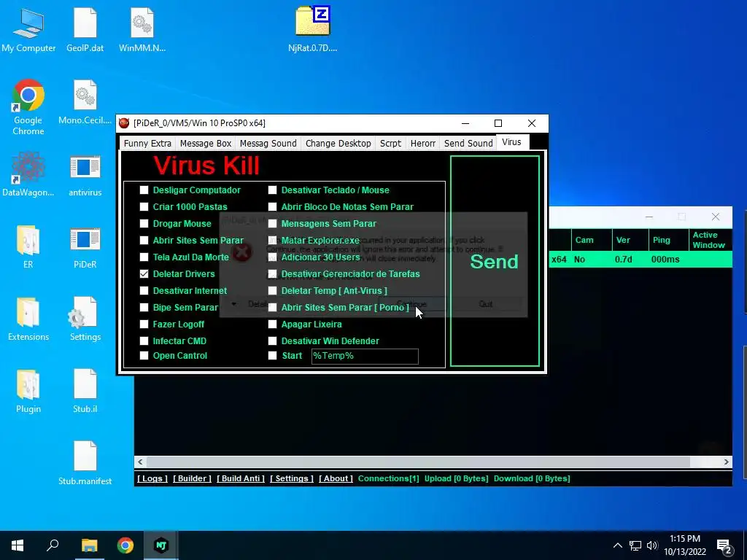Image resolution: width=747 pixels, height=560 pixels.
Task: Open Plugin folder icon
Action: 28,392
